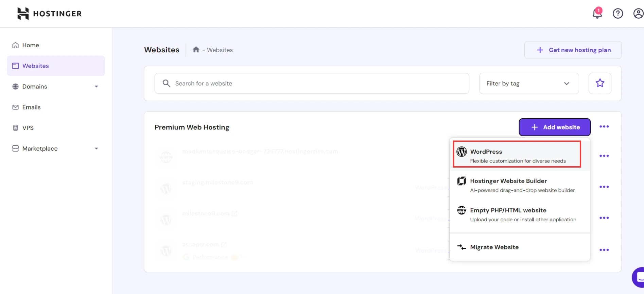The image size is (644, 294).
Task: Select Migrate Website option
Action: [520, 247]
